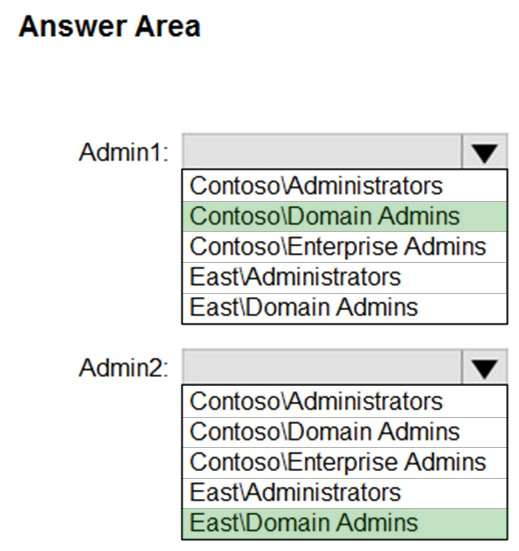Choose East\Domain Admins for Admin2
Image resolution: width=519 pixels, height=551 pixels.
click(x=345, y=523)
